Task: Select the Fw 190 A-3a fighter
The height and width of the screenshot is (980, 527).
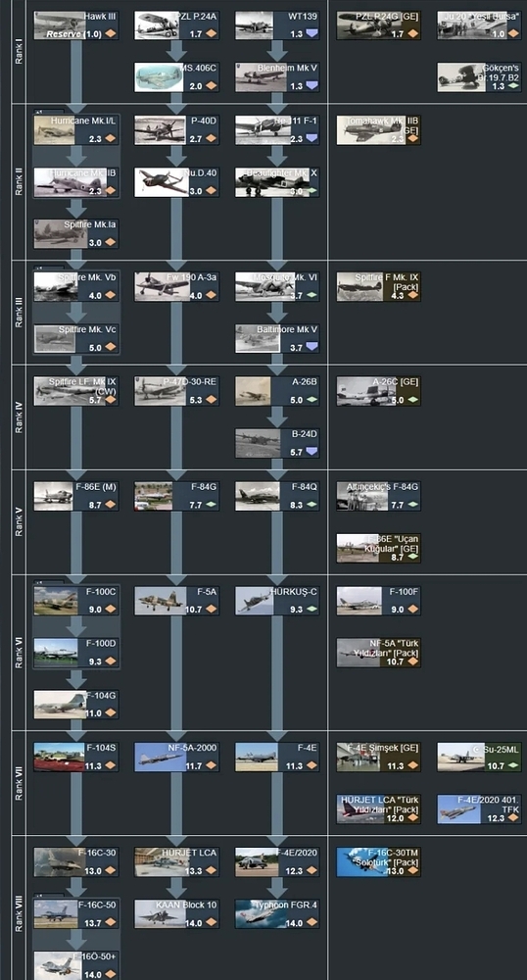Action: coord(176,286)
